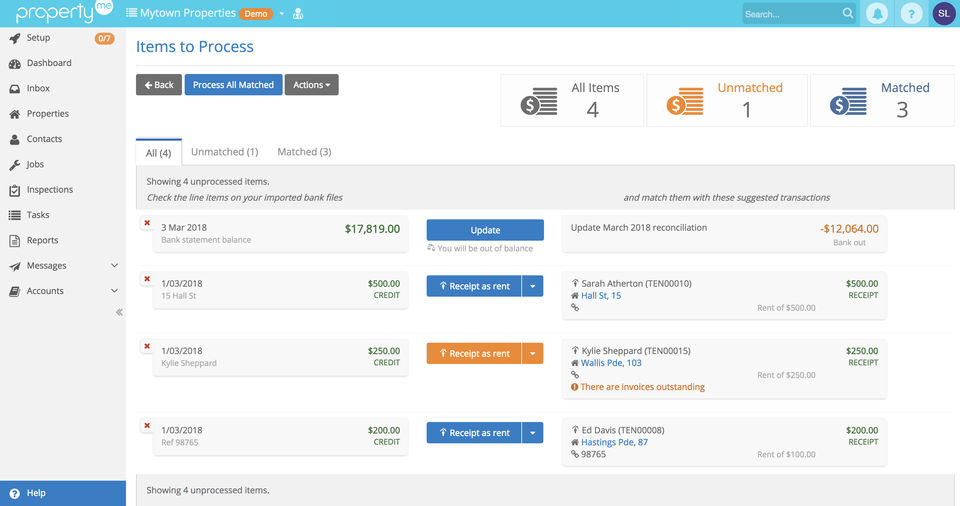
Task: Focus the Search input field
Action: [791, 13]
